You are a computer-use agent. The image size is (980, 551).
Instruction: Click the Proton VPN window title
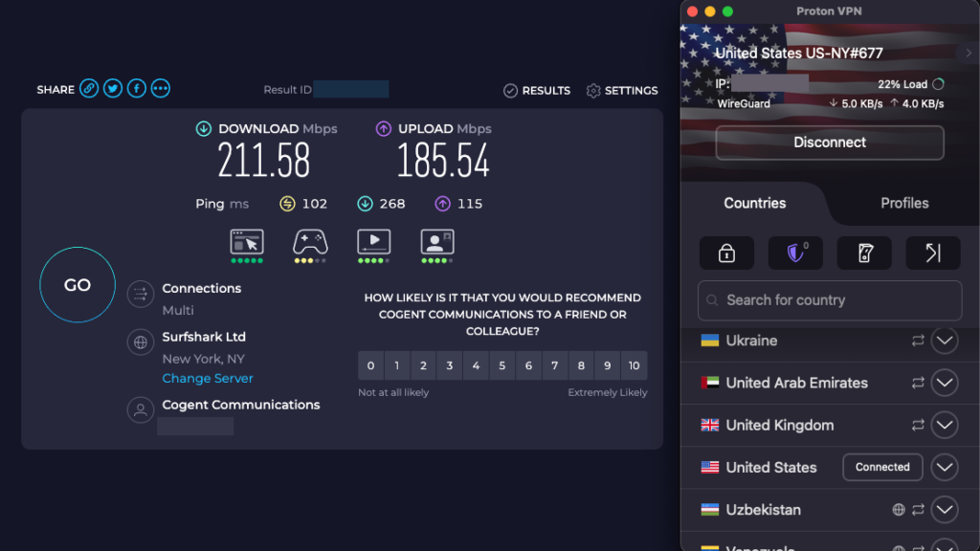tap(829, 11)
